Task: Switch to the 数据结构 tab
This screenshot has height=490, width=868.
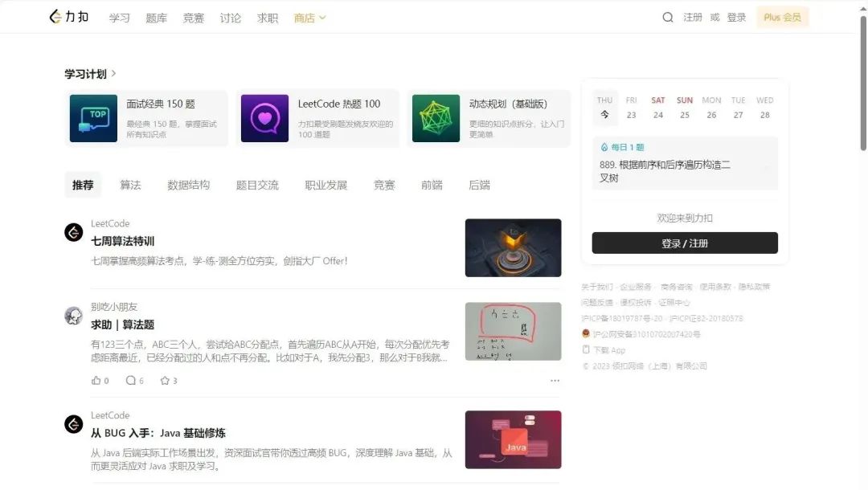Action: point(188,185)
